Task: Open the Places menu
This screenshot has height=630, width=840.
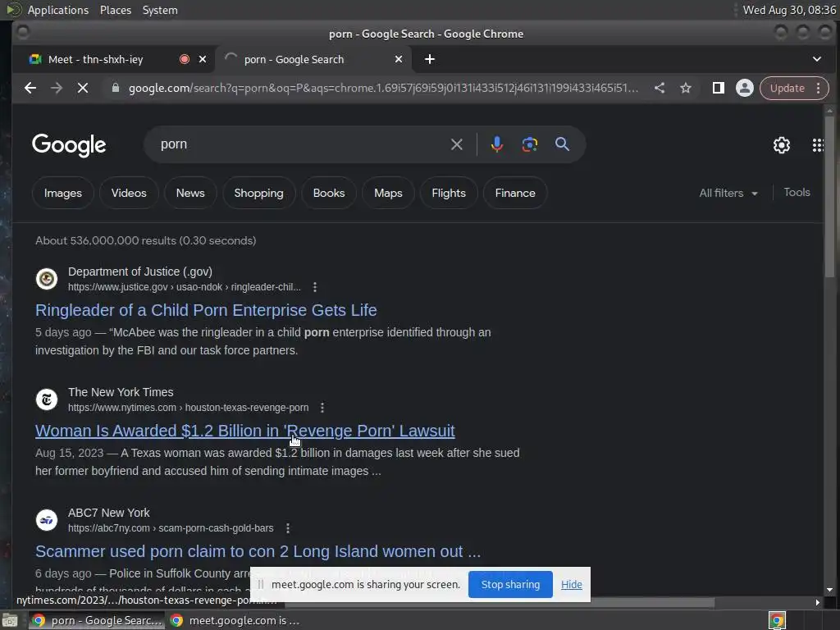Action: point(115,10)
